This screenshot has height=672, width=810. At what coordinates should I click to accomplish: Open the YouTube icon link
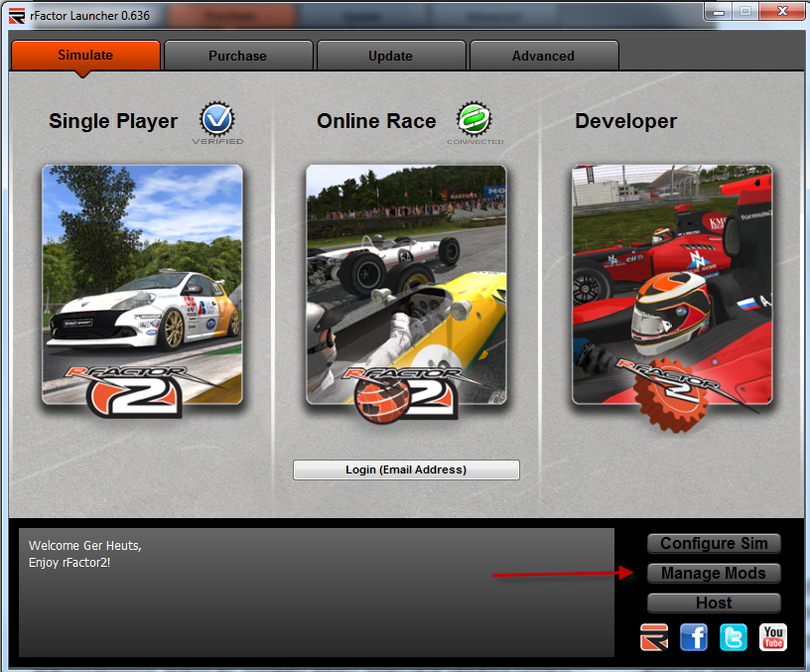click(773, 637)
